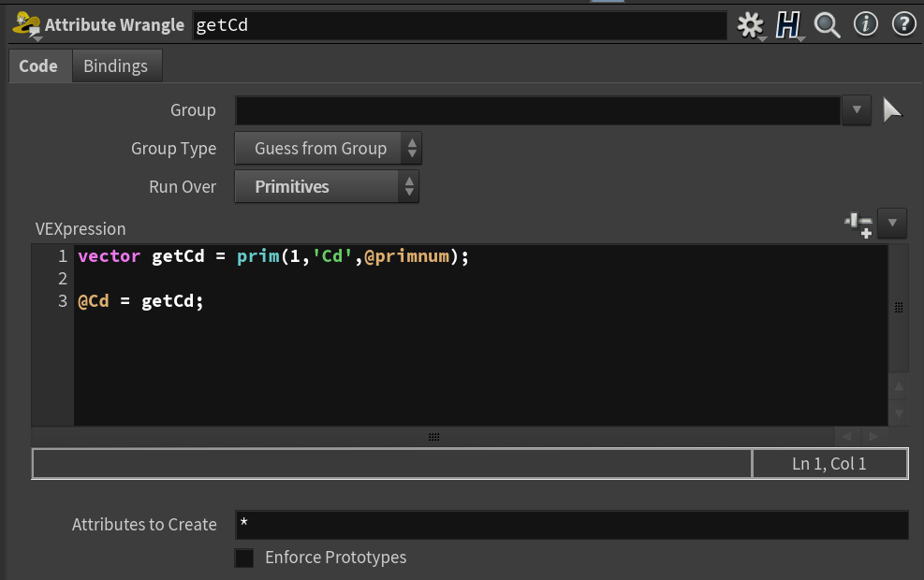Click the 'vector' keyword on line 1
The image size is (924, 580).
109,256
